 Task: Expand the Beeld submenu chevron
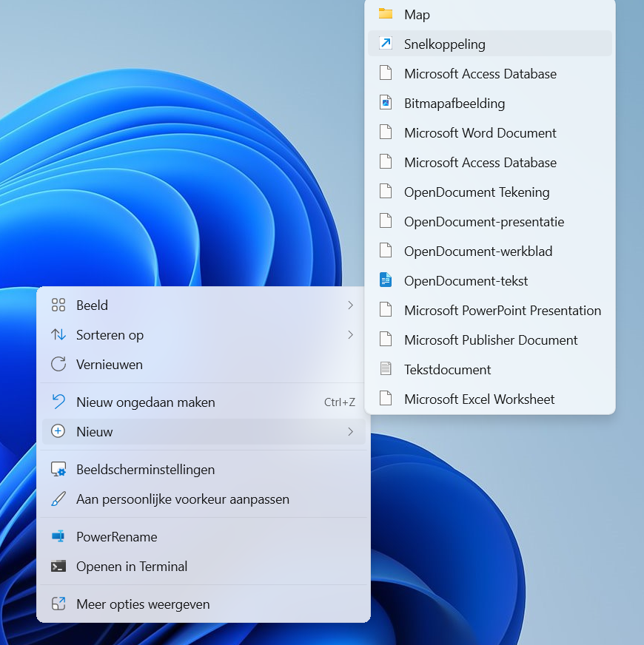click(350, 305)
